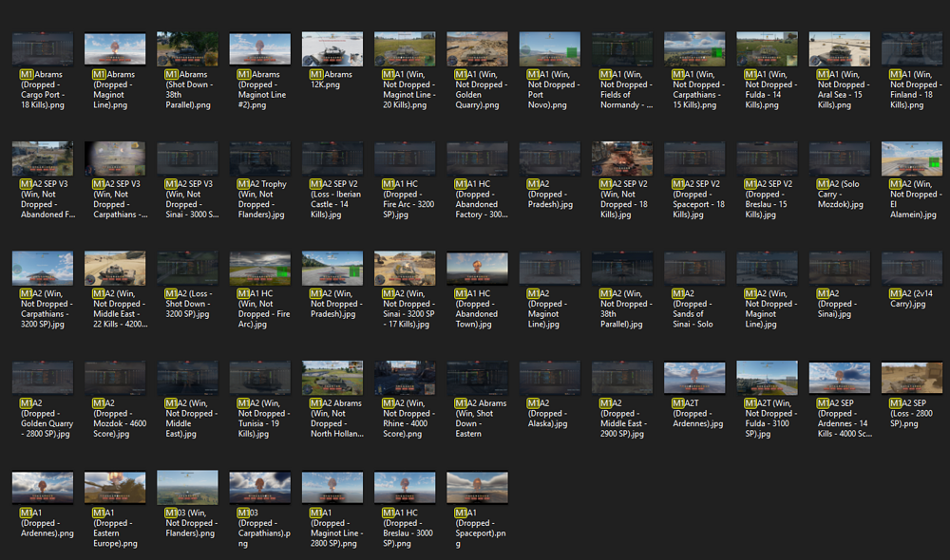950x560 pixels.
Task: Select the M1A2 SEP V3 Carpathians thumbnail
Action: click(115, 159)
